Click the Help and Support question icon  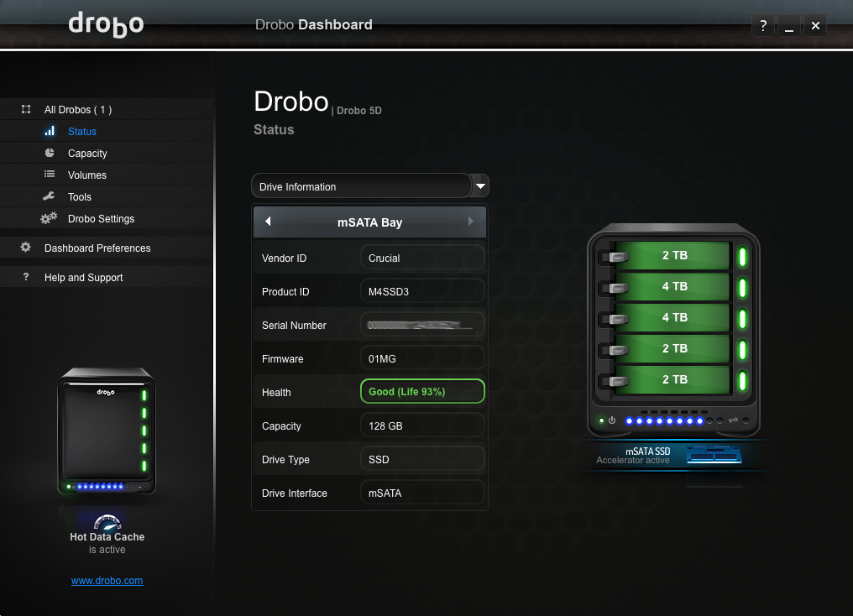click(x=25, y=277)
